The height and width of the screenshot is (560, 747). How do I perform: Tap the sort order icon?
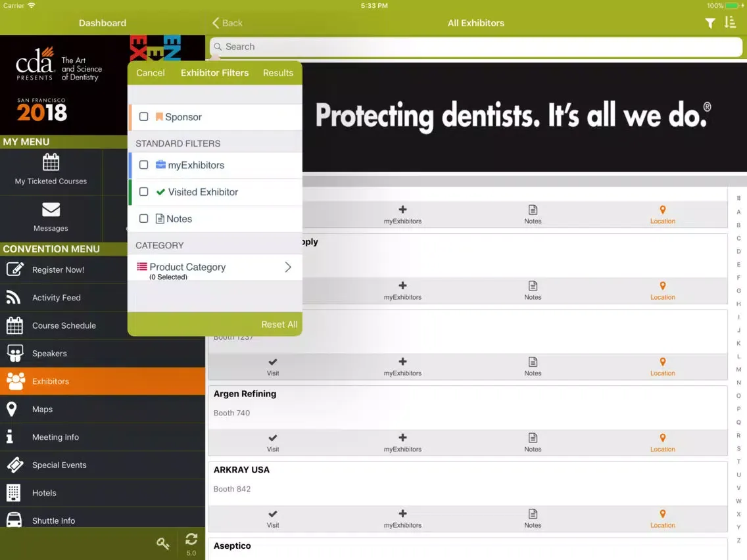click(730, 22)
